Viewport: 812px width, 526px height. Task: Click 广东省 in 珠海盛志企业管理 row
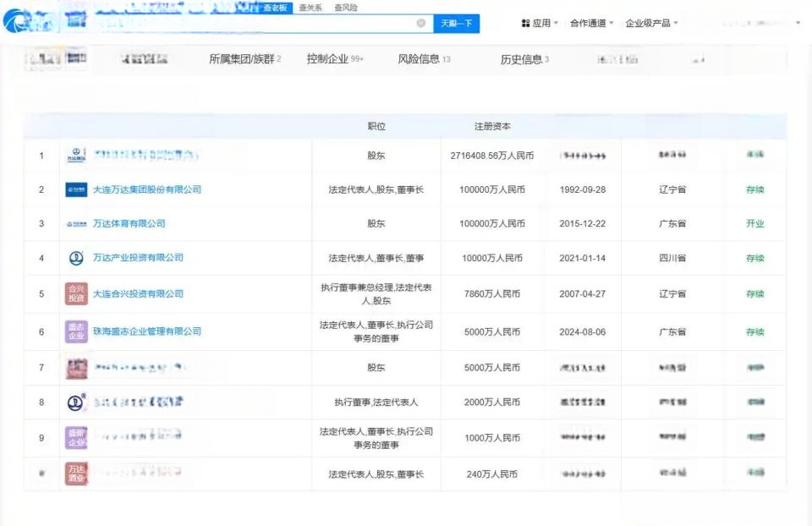[672, 331]
